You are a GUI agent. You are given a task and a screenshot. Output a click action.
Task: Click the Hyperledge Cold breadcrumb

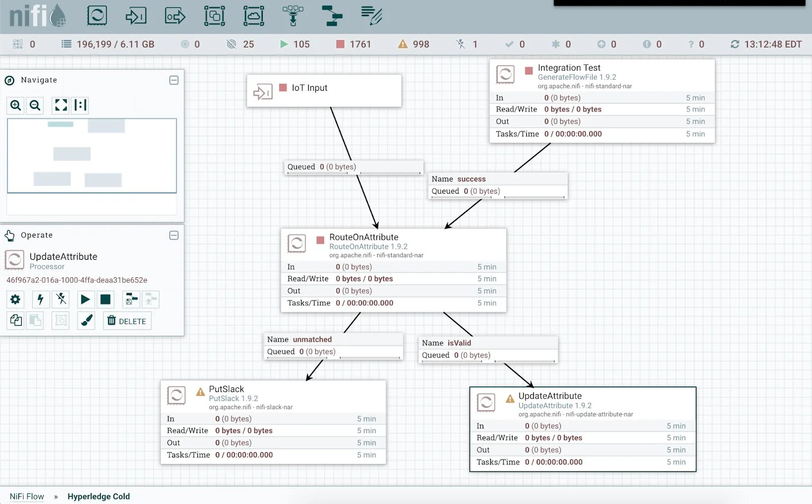point(98,496)
